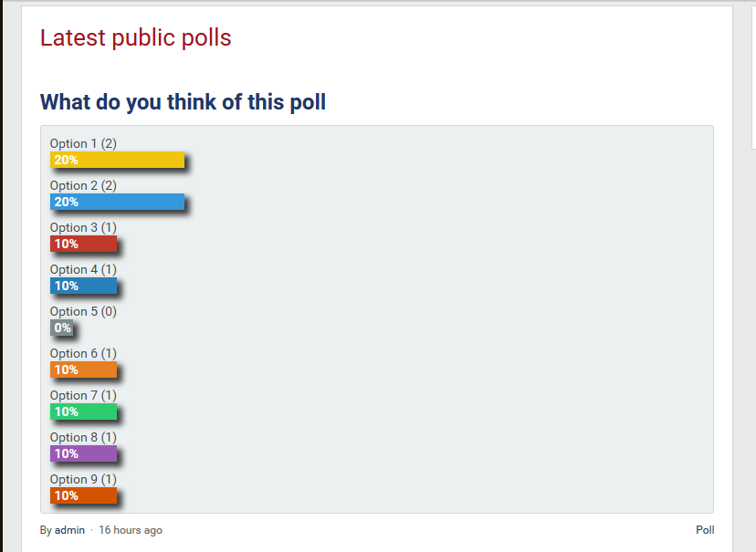
Task: Click the gray 0% Option 5 bar
Action: coord(61,328)
